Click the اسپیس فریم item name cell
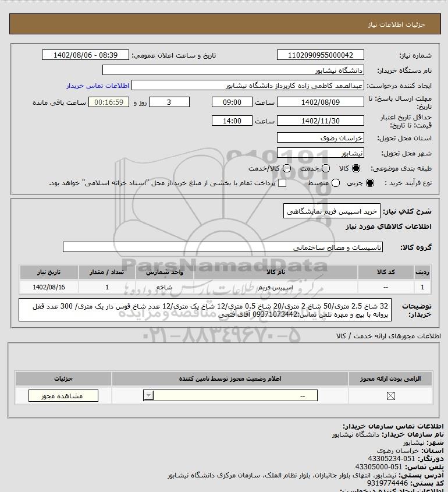448x492 pixels. click(276, 287)
